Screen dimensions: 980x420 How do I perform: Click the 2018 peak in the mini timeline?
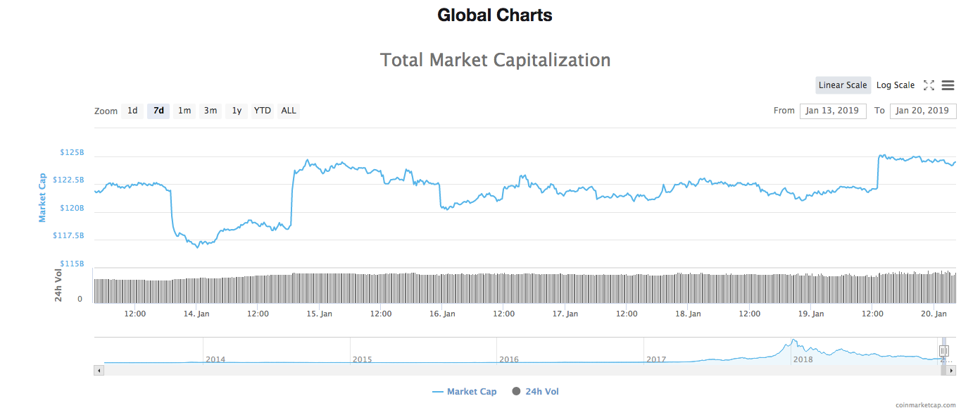[x=794, y=339]
